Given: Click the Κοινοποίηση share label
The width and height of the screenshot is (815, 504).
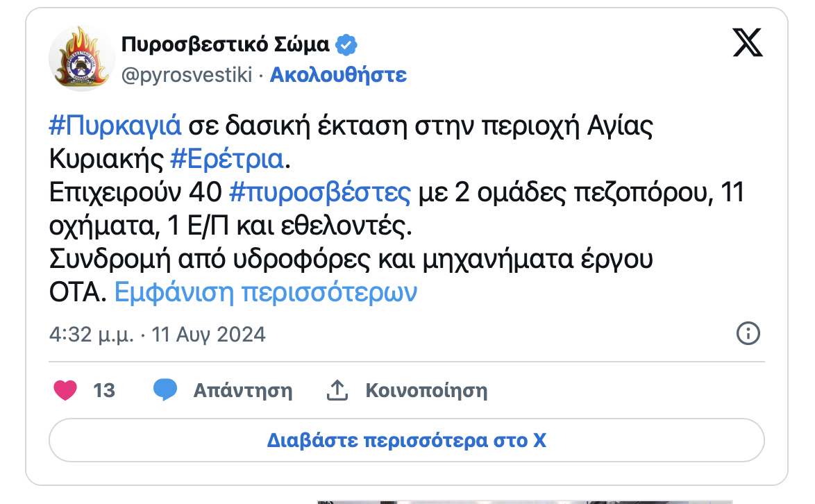Looking at the screenshot, I should (426, 390).
